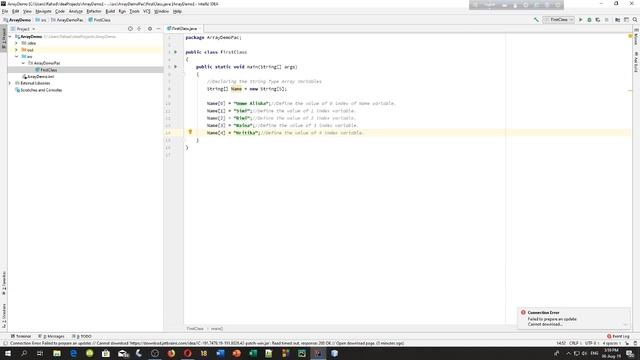Collapse the ArrayDemoPac package node
Image resolution: width=640 pixels, height=360 pixels.
pyautogui.click(x=23, y=63)
